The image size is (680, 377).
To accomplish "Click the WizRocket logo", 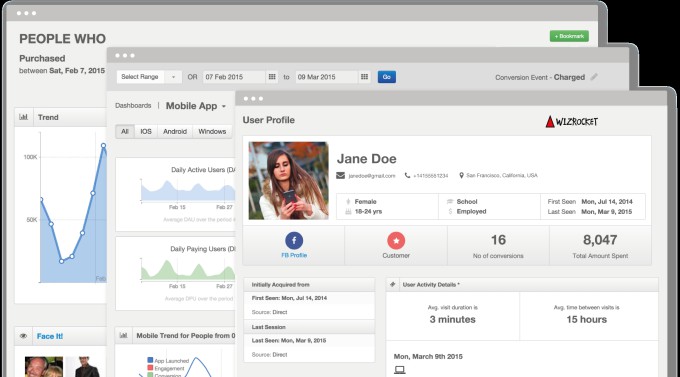I will point(571,121).
